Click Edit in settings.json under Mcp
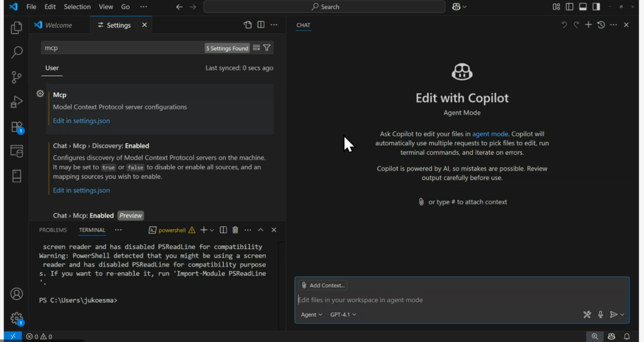 (x=81, y=121)
